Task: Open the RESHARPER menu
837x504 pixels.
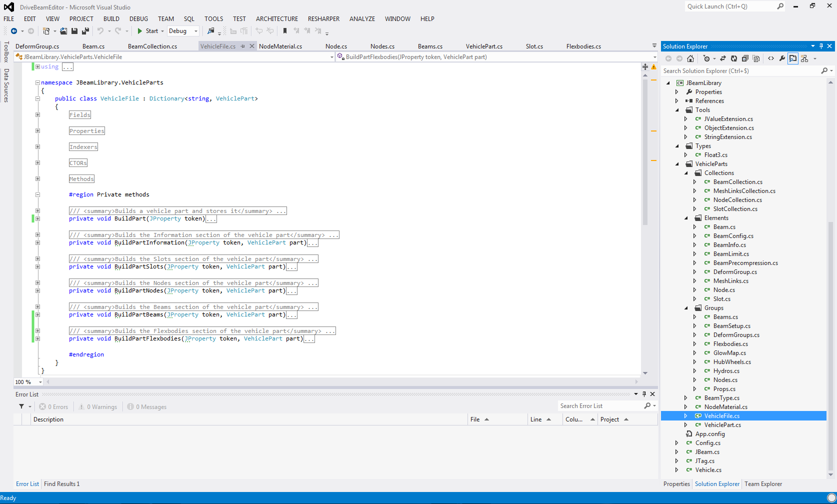Action: [323, 19]
